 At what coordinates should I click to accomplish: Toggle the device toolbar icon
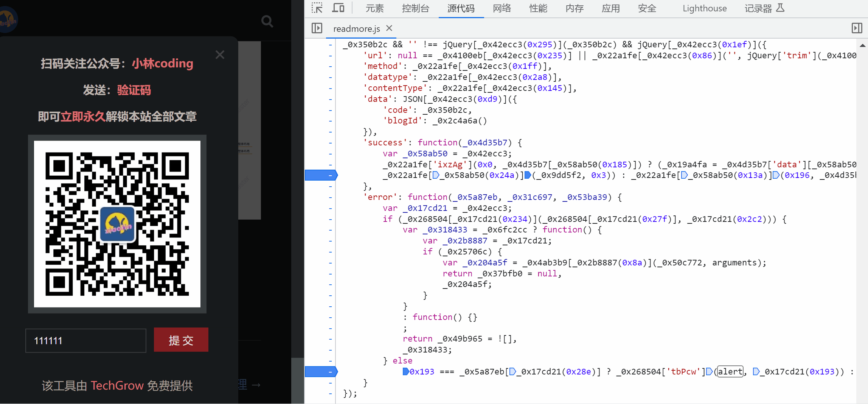click(x=338, y=8)
